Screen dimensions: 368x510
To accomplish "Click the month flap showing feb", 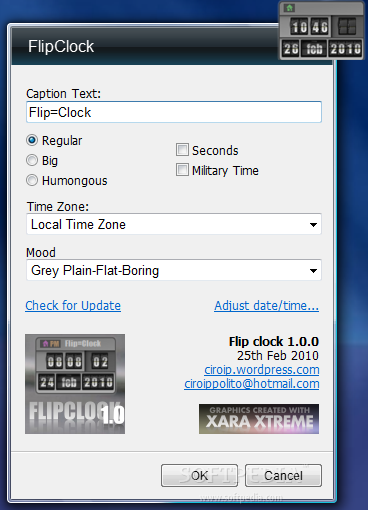I will coord(314,49).
